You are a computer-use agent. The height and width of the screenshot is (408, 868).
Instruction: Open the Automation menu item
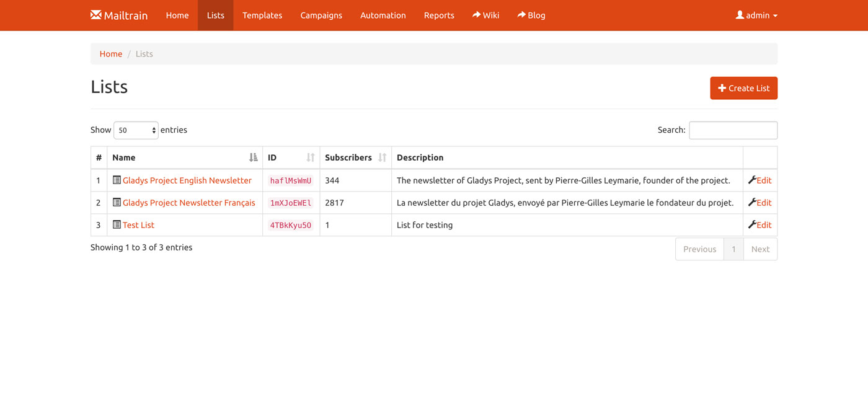click(383, 15)
